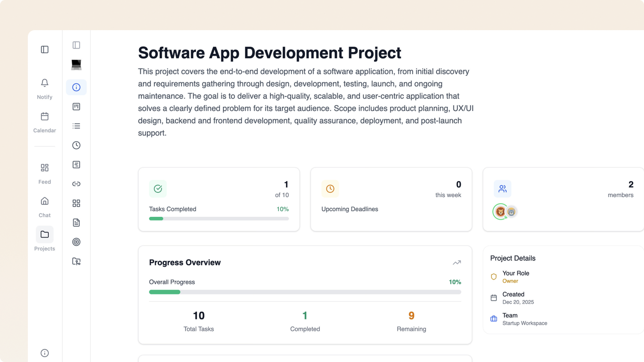Open the kanban board view icon
The height and width of the screenshot is (362, 644).
click(76, 107)
